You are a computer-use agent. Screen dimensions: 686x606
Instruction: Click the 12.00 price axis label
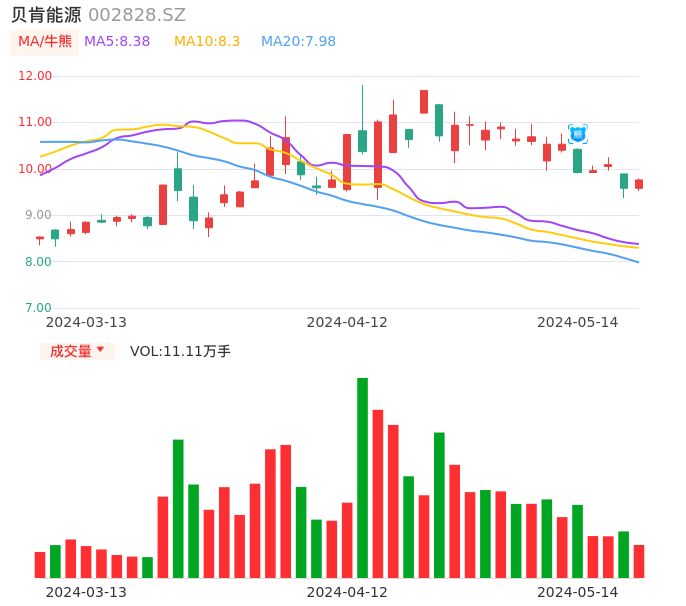click(x=35, y=76)
